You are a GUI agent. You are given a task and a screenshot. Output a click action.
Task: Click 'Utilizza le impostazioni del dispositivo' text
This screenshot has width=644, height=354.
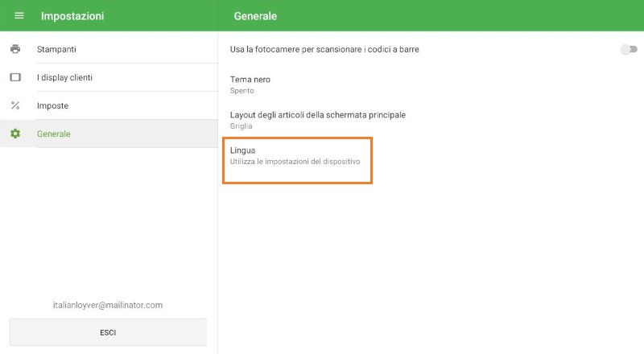pos(295,162)
